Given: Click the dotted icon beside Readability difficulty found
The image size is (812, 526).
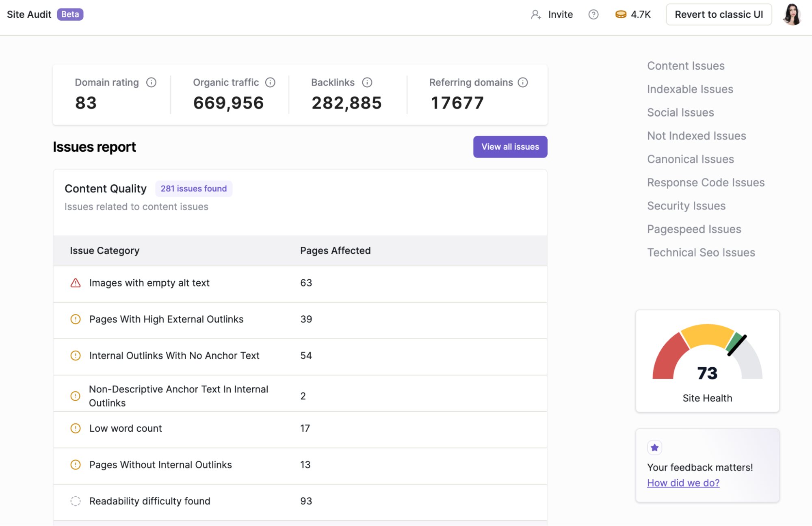Looking at the screenshot, I should tap(75, 501).
